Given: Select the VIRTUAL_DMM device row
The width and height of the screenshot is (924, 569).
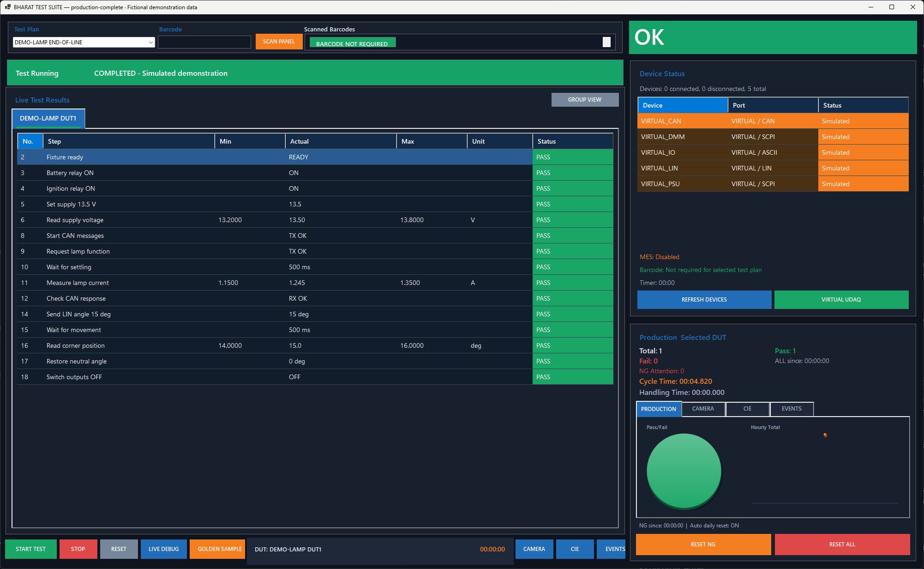Looking at the screenshot, I should (x=773, y=137).
